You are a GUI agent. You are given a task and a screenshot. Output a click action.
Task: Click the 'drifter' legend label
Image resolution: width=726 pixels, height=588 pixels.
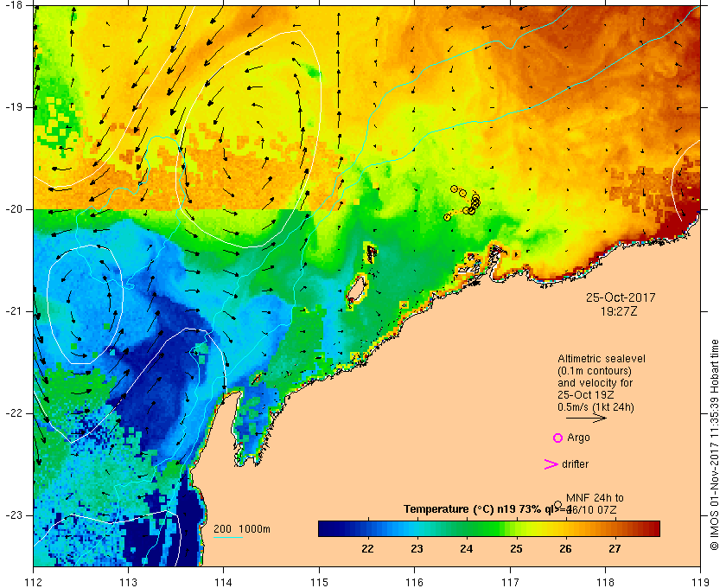coord(575,464)
